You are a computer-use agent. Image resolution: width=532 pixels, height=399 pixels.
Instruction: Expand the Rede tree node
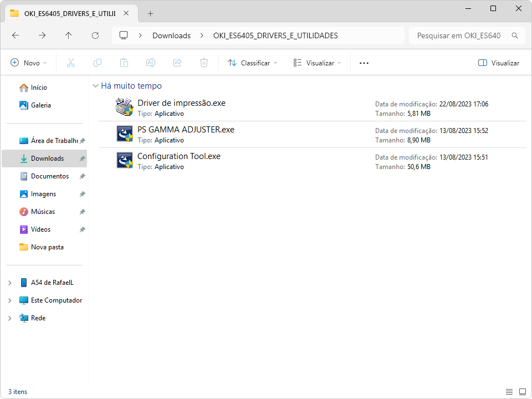(x=10, y=318)
